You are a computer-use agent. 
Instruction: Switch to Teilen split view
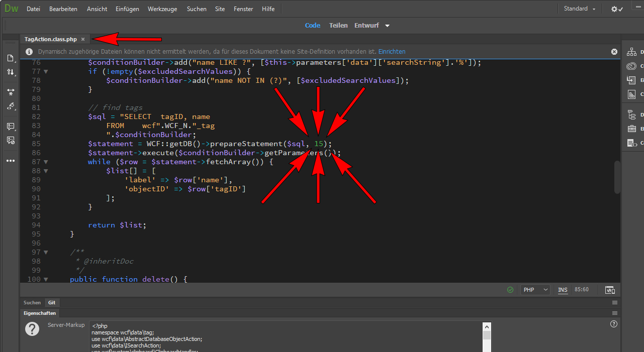click(x=338, y=26)
